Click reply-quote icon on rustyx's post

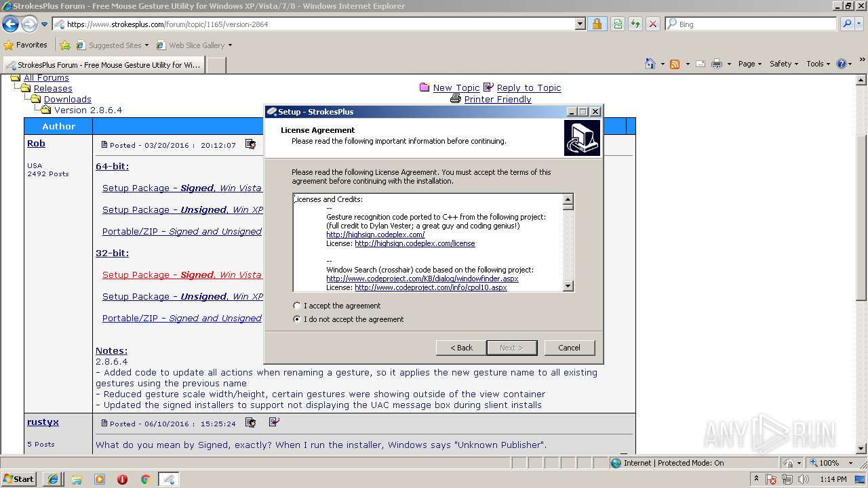click(x=274, y=422)
